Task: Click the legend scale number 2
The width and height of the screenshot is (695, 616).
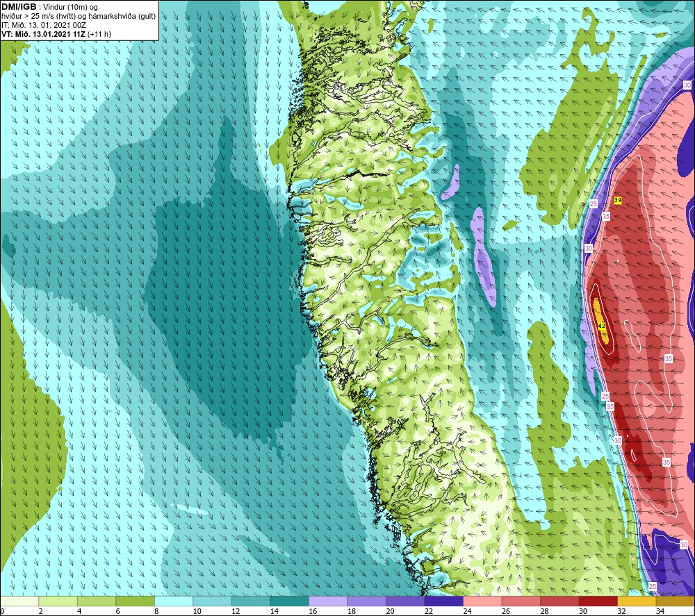Action: click(40, 611)
